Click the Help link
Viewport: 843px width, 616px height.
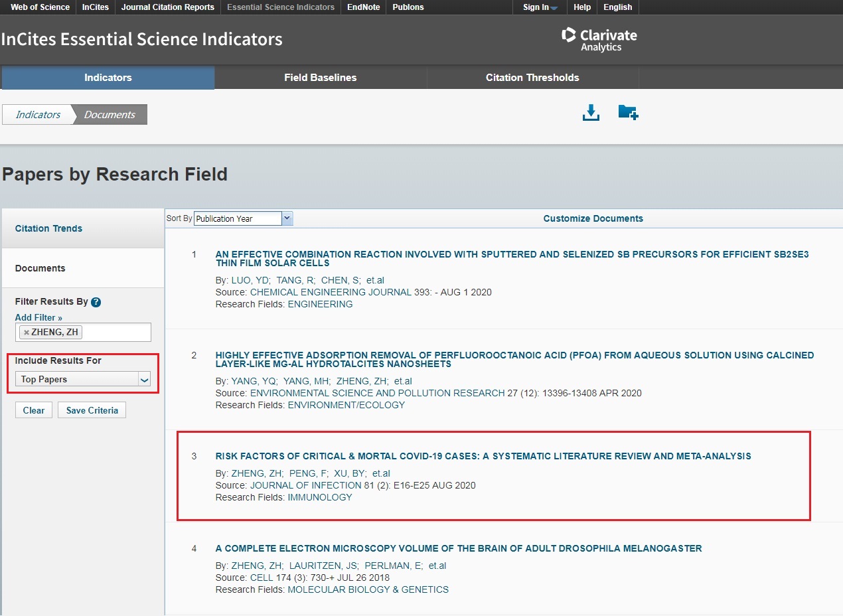point(582,7)
